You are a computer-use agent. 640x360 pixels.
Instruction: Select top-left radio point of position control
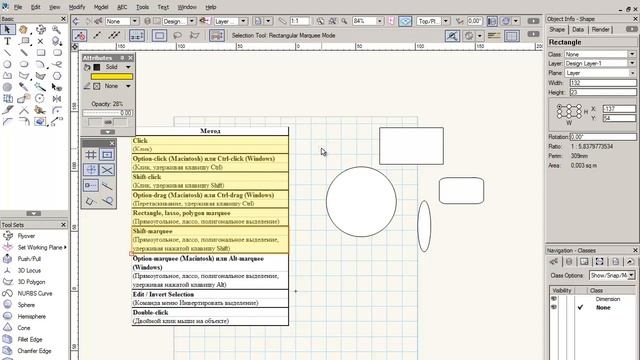tap(559, 106)
